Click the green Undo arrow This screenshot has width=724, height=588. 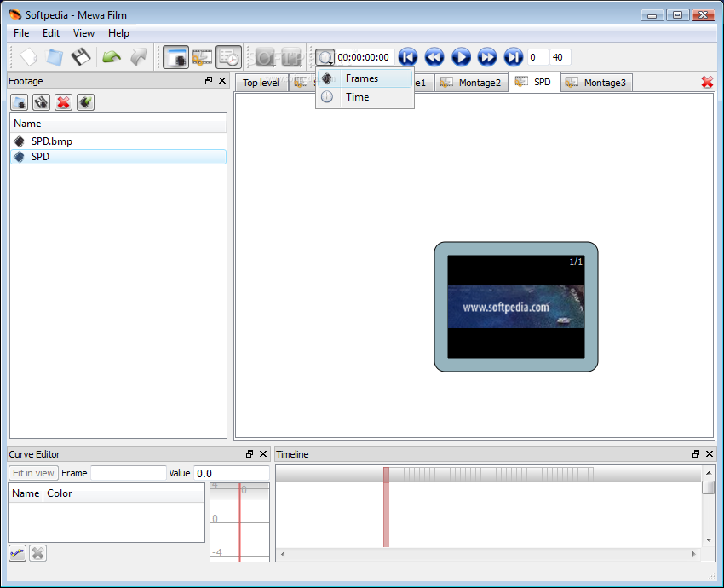click(x=112, y=57)
